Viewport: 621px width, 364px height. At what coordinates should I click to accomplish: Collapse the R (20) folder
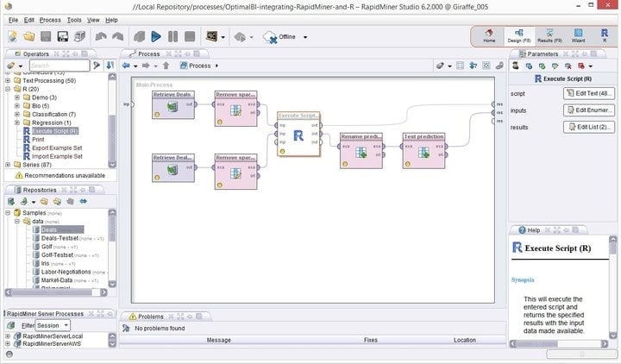pyautogui.click(x=8, y=89)
